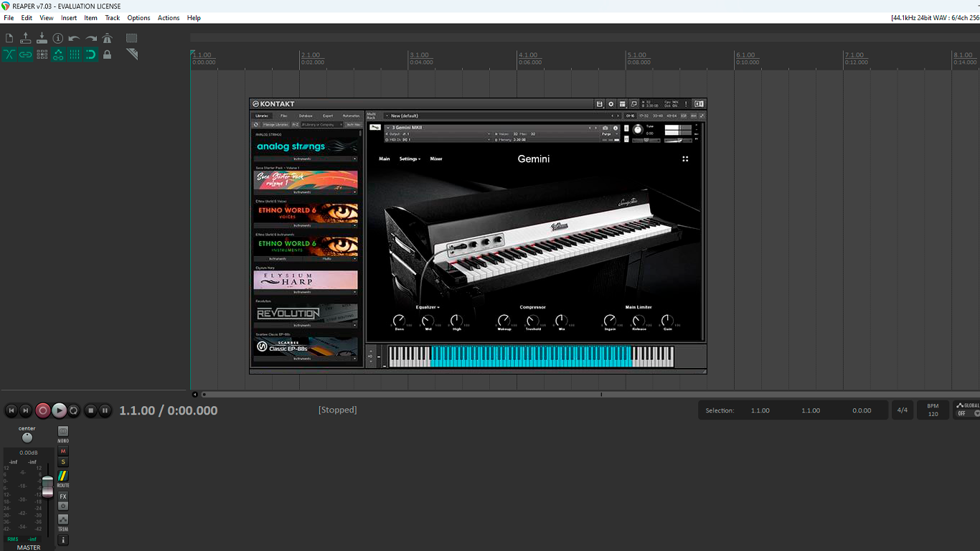Toggle the locking padlock icon
This screenshot has height=551, width=980.
[x=108, y=55]
